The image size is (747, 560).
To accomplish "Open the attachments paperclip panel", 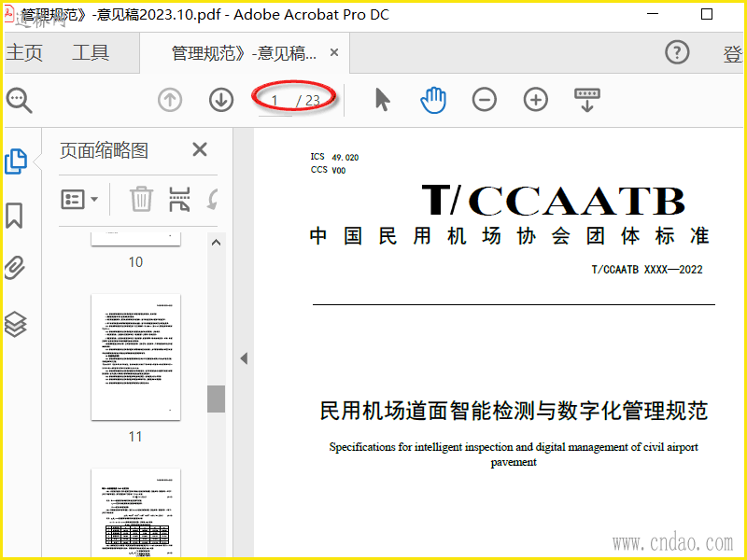I will coord(15,268).
